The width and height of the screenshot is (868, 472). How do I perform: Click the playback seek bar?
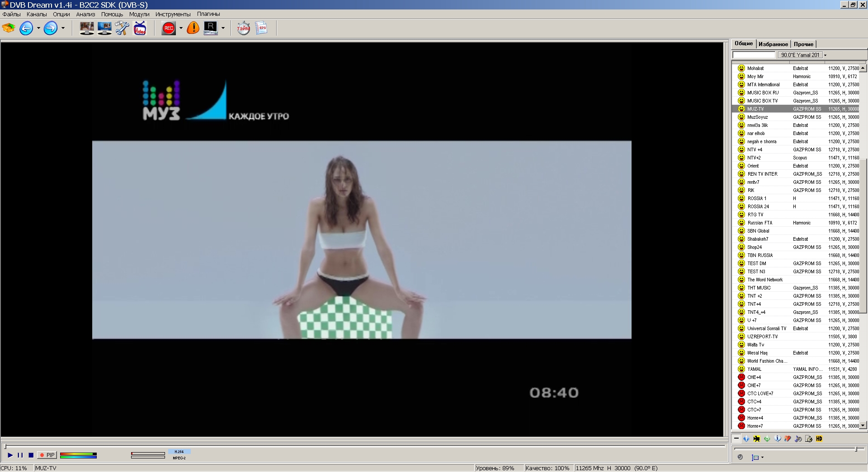(364, 446)
